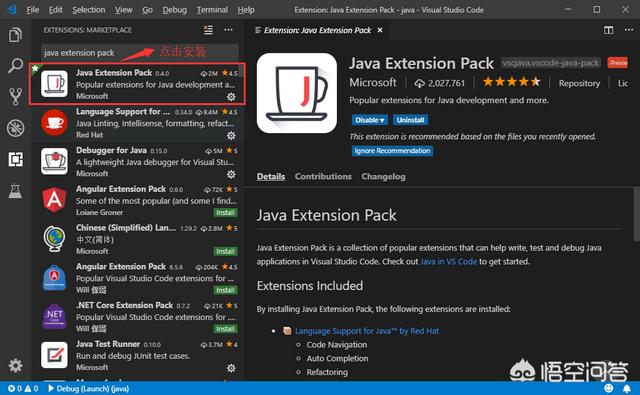
Task: Split the editor to the right
Action: click(x=609, y=30)
